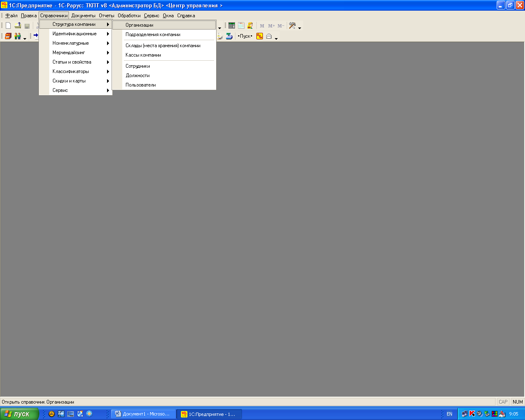Click status text Открыть справочник Организации
Image resolution: width=525 pixels, height=420 pixels.
pos(38,402)
